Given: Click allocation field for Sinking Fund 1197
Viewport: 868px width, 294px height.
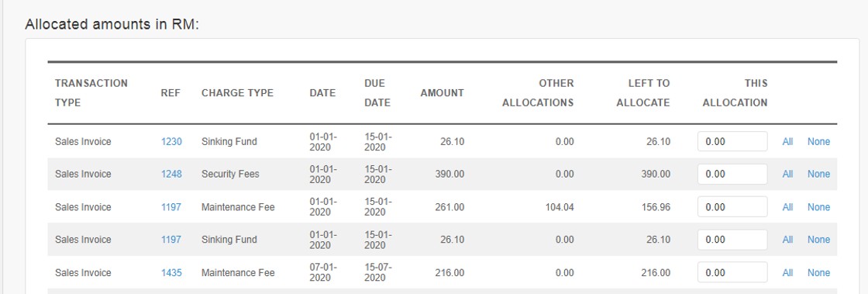Looking at the screenshot, I should [732, 240].
